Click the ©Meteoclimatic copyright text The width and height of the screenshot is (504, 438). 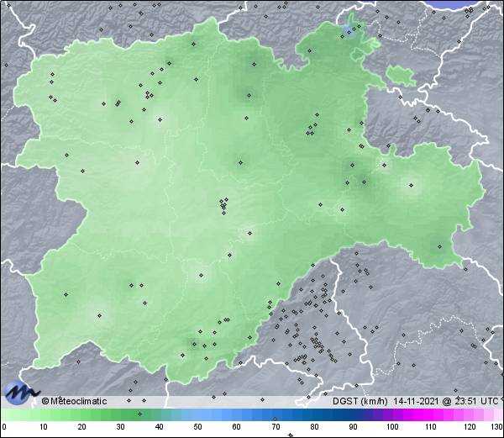(x=74, y=401)
